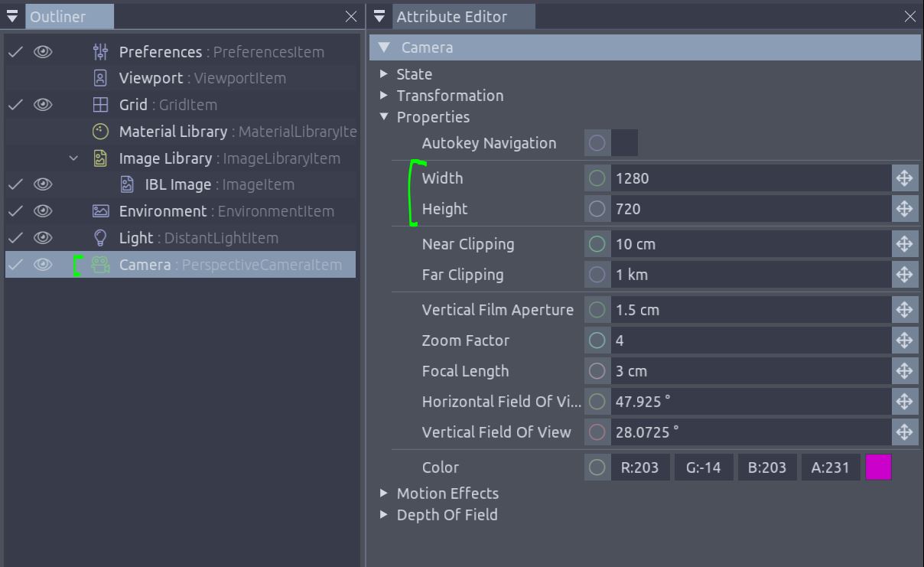Open the magenta camera color swatch

point(878,468)
